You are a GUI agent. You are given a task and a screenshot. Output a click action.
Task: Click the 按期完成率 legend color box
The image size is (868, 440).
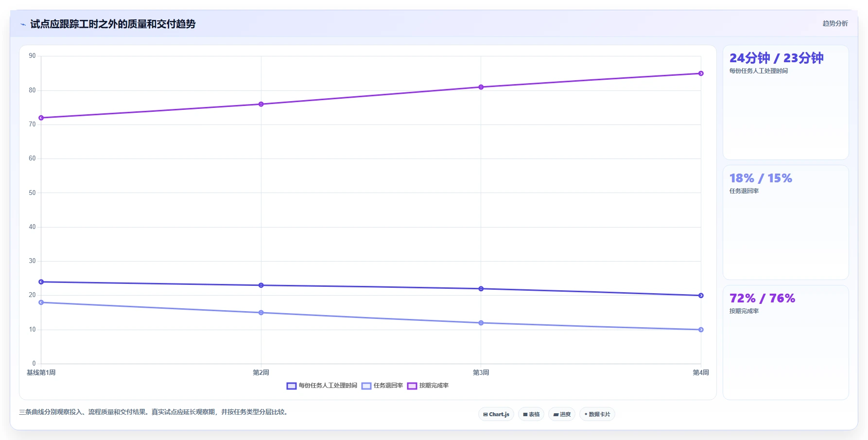pyautogui.click(x=412, y=386)
